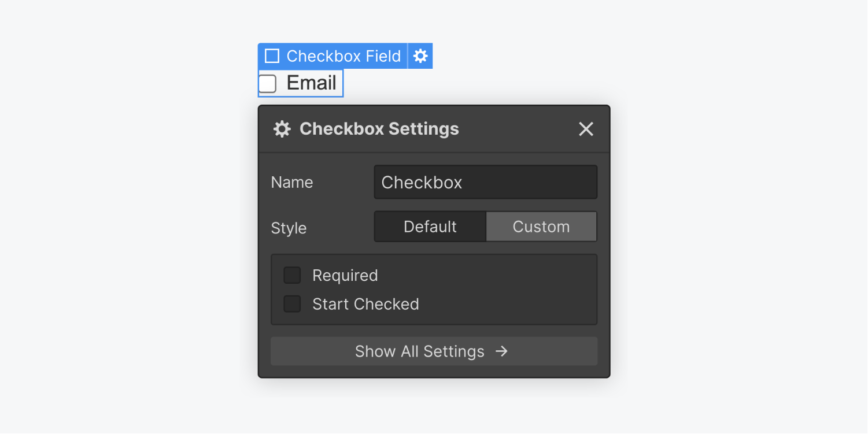Click the Checkbox Settings title text
The width and height of the screenshot is (868, 434).
(x=379, y=129)
